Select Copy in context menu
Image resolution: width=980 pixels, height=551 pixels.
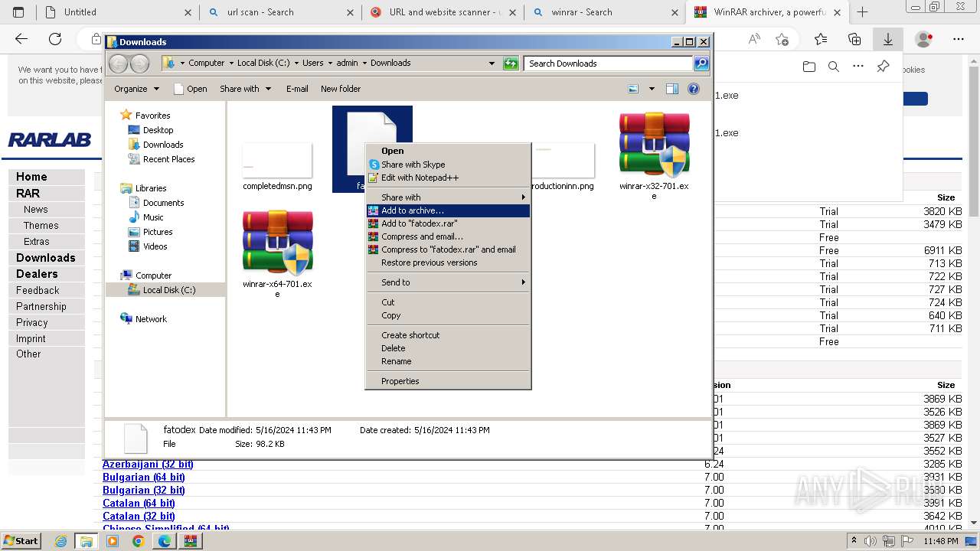448,315
